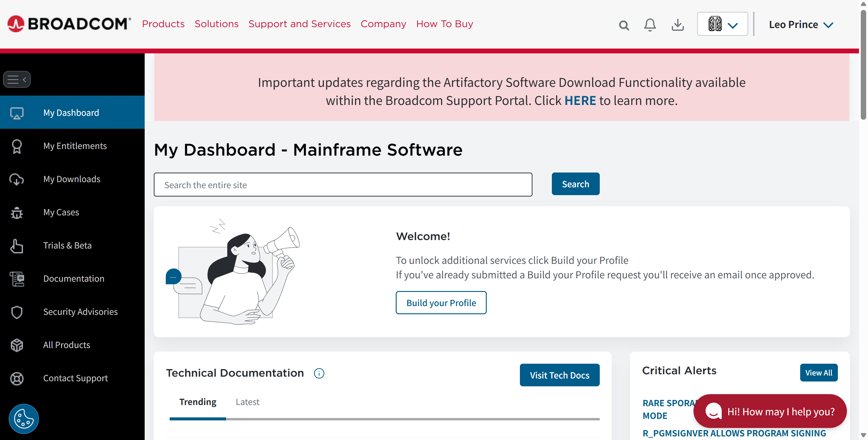View My Cases in the sidebar
868x440 pixels.
[61, 212]
